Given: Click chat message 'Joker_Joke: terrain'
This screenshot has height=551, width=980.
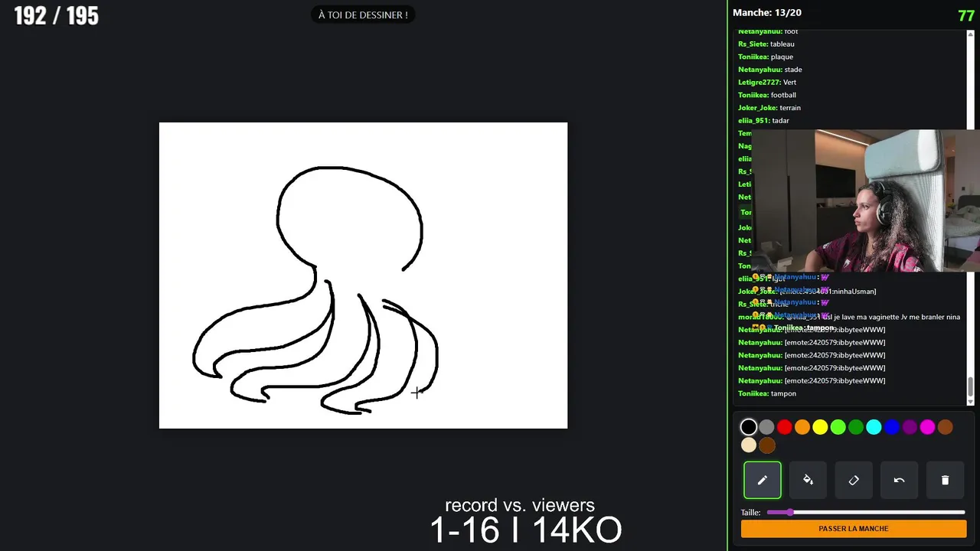Looking at the screenshot, I should [x=769, y=108].
